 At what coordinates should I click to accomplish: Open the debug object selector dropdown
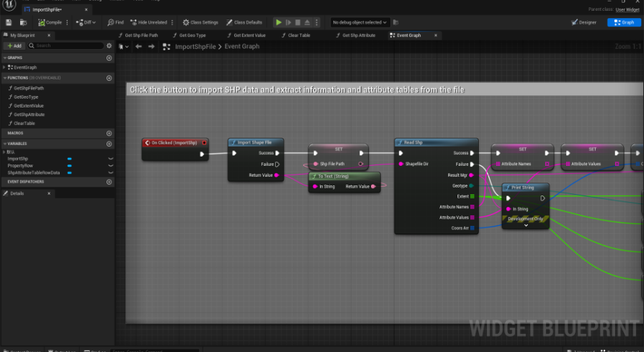[360, 22]
